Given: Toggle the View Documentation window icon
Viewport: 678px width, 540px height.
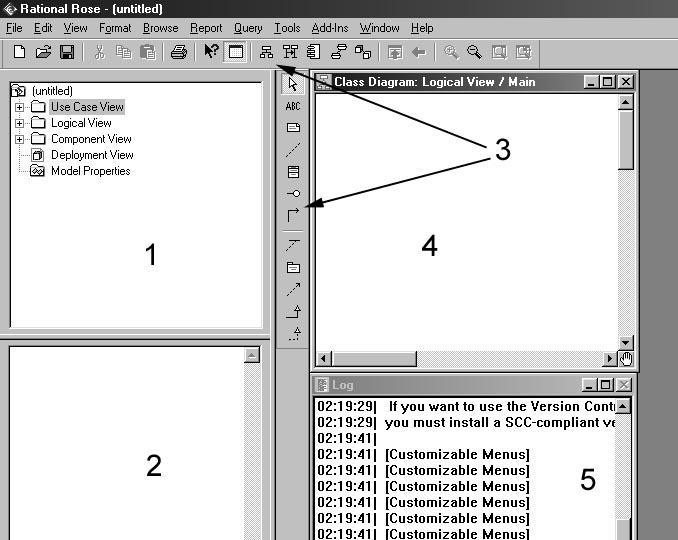Looking at the screenshot, I should tap(236, 52).
